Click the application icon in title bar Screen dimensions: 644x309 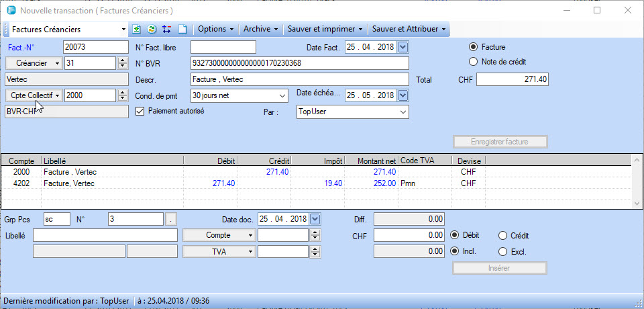tap(11, 10)
